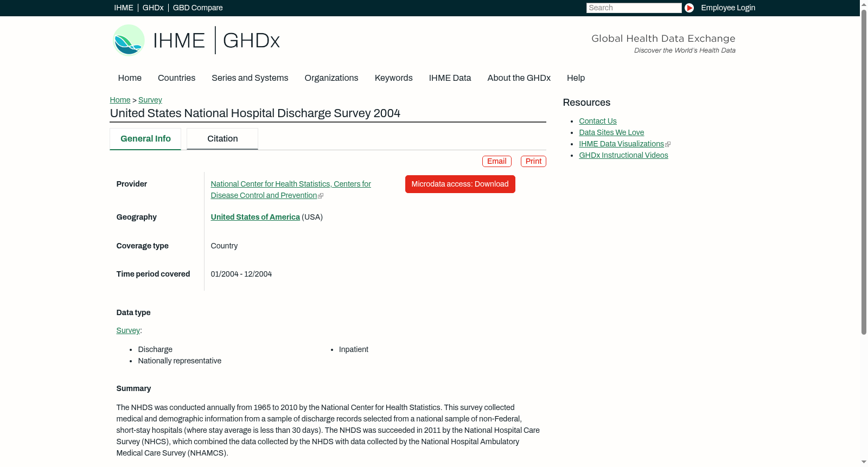Click inside the Search field
Viewport: 868px width, 467px height.
pos(634,8)
